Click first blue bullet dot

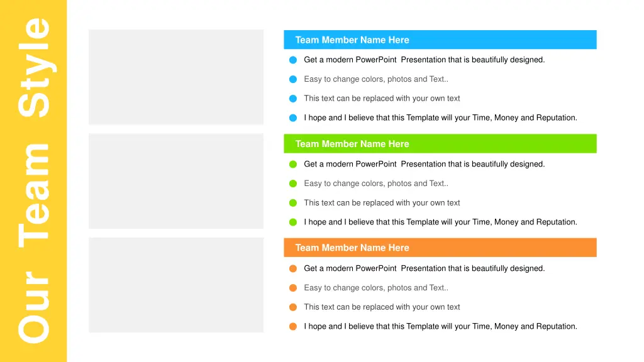(x=293, y=60)
